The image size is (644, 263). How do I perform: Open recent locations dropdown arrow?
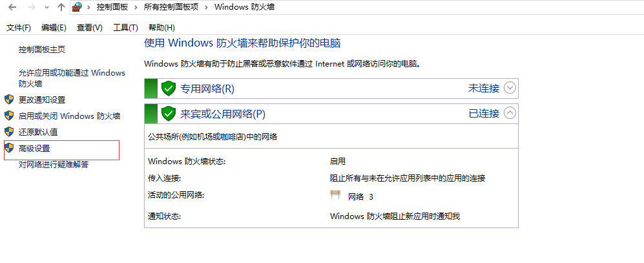(x=47, y=7)
